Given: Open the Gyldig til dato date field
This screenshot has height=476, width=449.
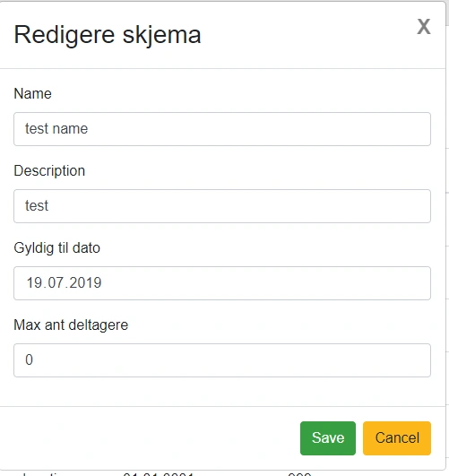Looking at the screenshot, I should click(x=222, y=283).
